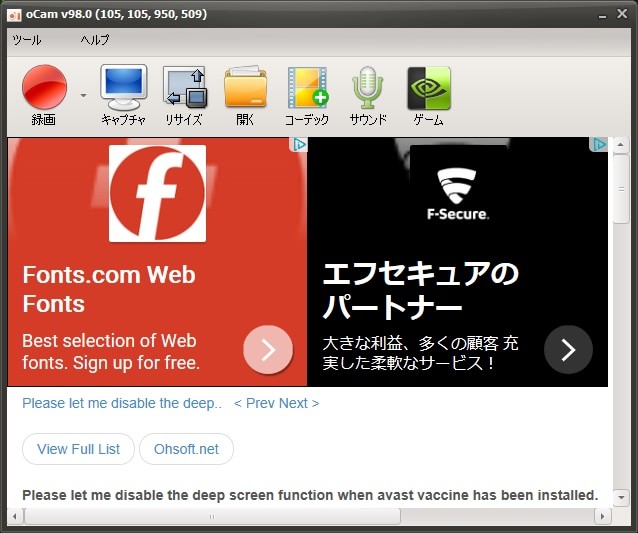This screenshot has height=533, width=638.
Task: Click the horizontal scrollbar left arrow
Action: tap(15, 517)
